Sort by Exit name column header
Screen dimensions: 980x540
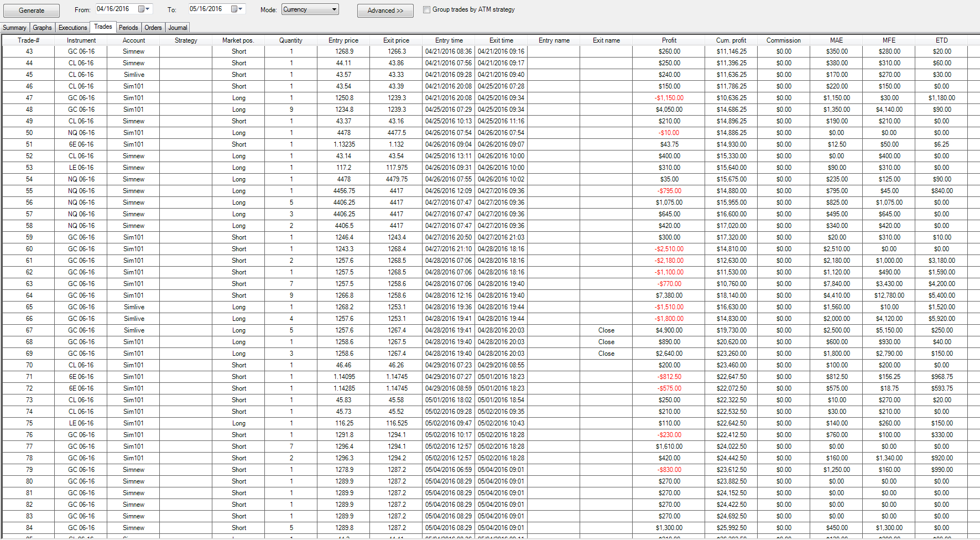606,40
